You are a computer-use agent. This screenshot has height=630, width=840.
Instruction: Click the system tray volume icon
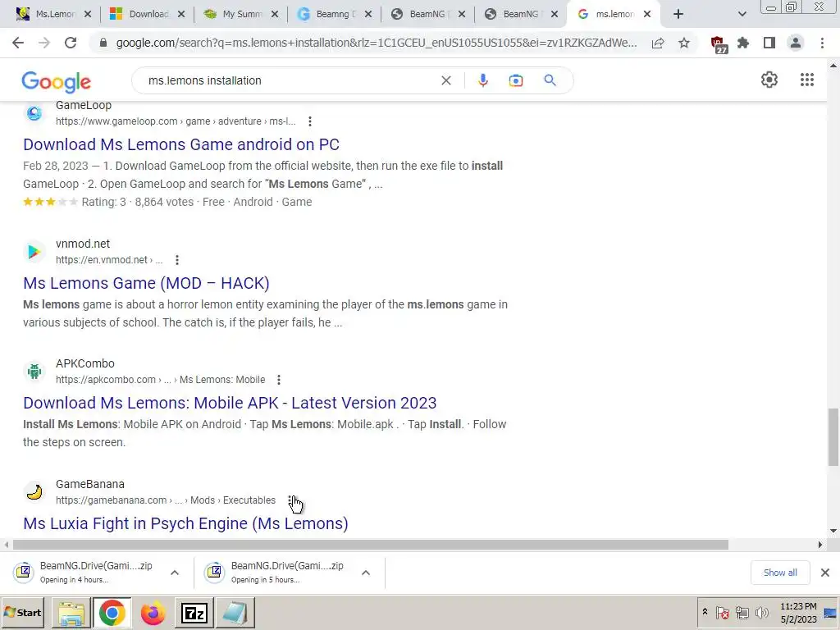pos(762,612)
